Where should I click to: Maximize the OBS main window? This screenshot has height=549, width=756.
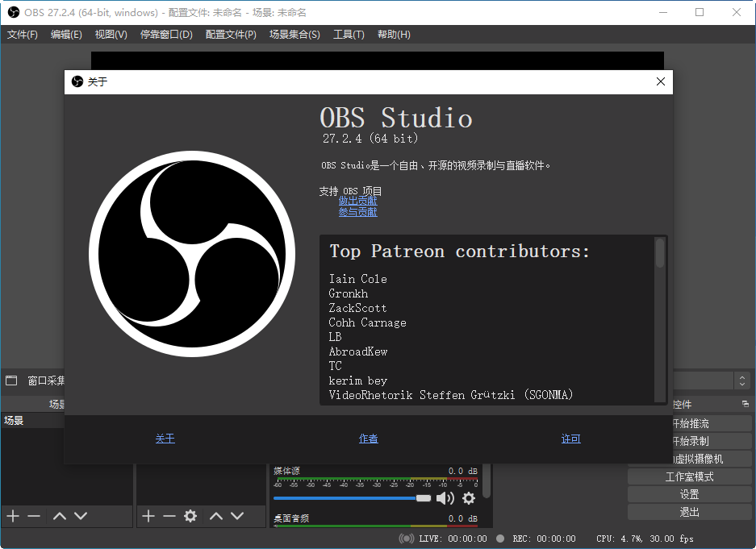click(700, 13)
